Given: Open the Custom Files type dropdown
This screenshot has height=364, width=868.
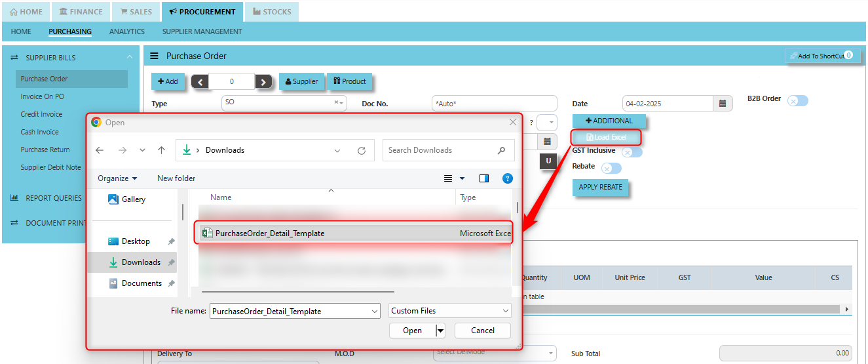Looking at the screenshot, I should pos(449,311).
